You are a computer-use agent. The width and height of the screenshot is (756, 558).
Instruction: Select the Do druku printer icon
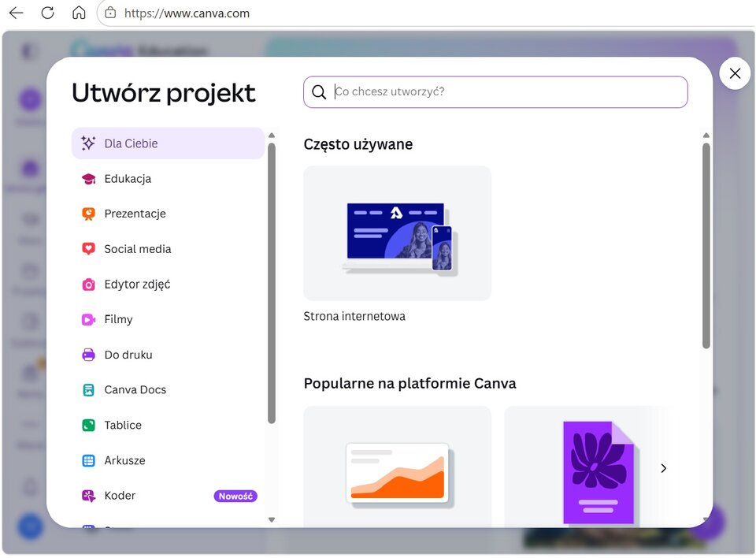click(88, 355)
